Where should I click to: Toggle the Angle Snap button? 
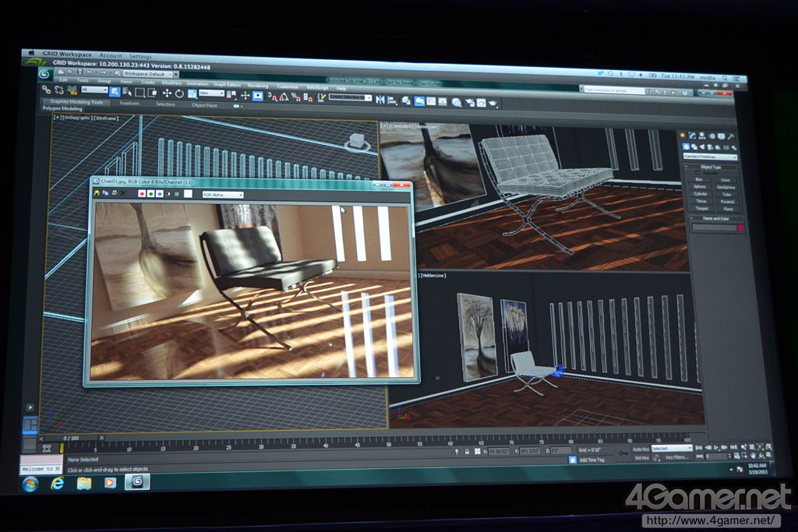tap(284, 97)
